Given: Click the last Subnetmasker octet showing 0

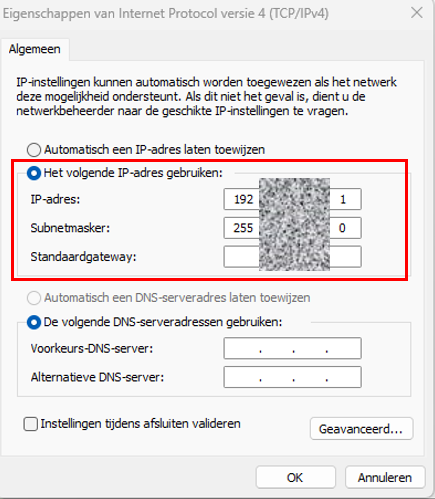Looking at the screenshot, I should (x=345, y=228).
